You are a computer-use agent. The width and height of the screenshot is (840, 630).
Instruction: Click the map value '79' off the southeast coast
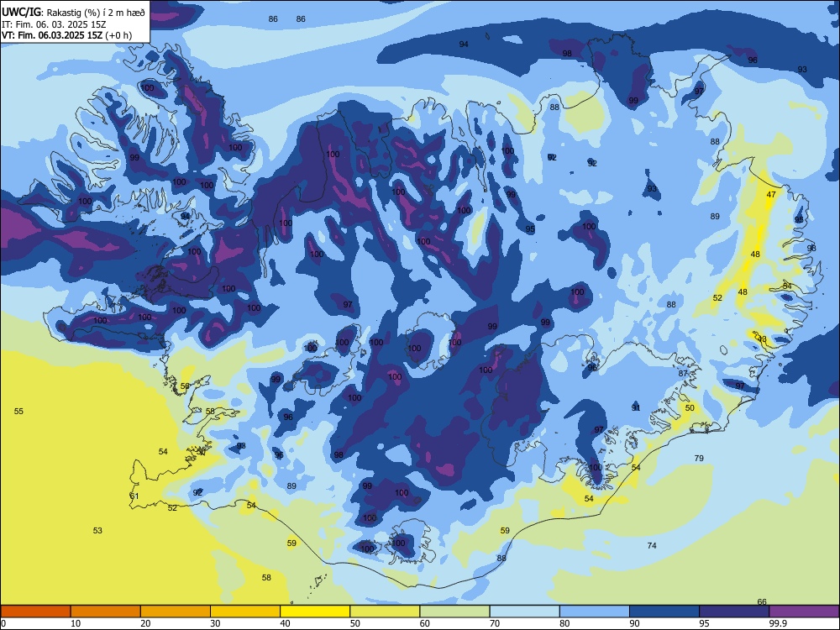(x=699, y=458)
